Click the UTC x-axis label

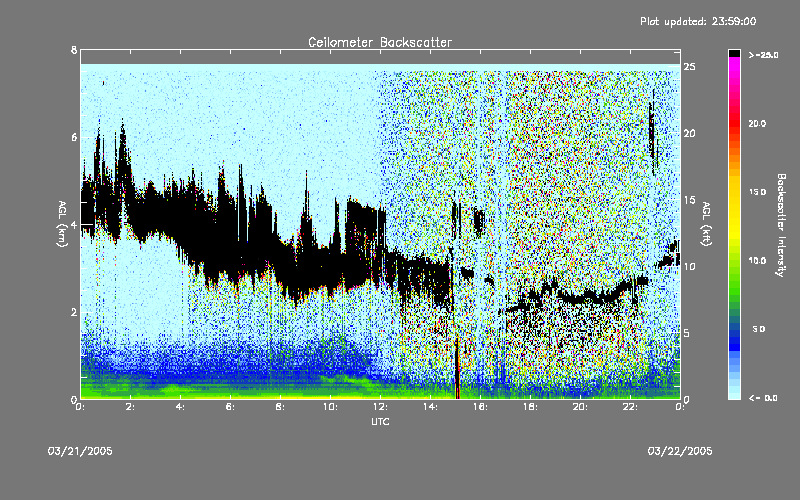coord(380,421)
